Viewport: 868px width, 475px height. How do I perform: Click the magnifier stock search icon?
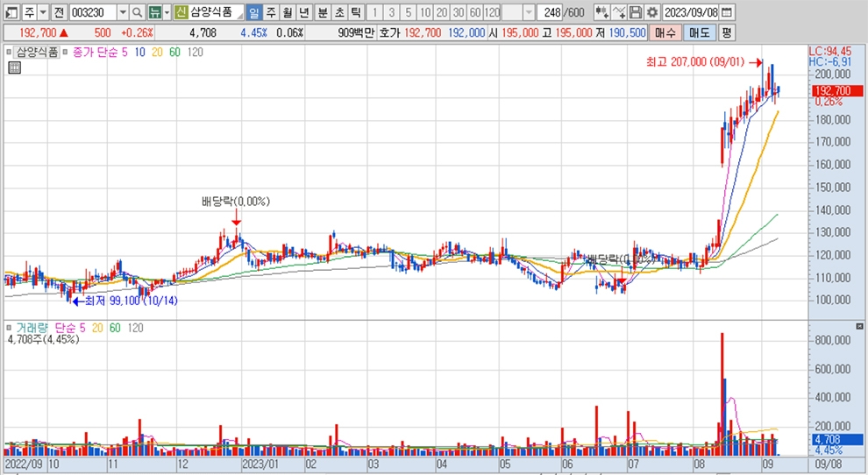(138, 12)
